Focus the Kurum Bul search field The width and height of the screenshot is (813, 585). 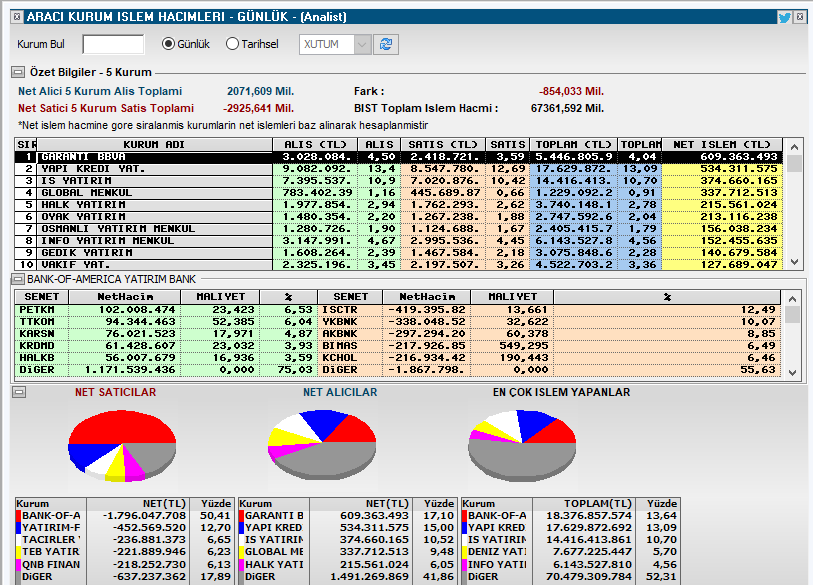coord(113,45)
